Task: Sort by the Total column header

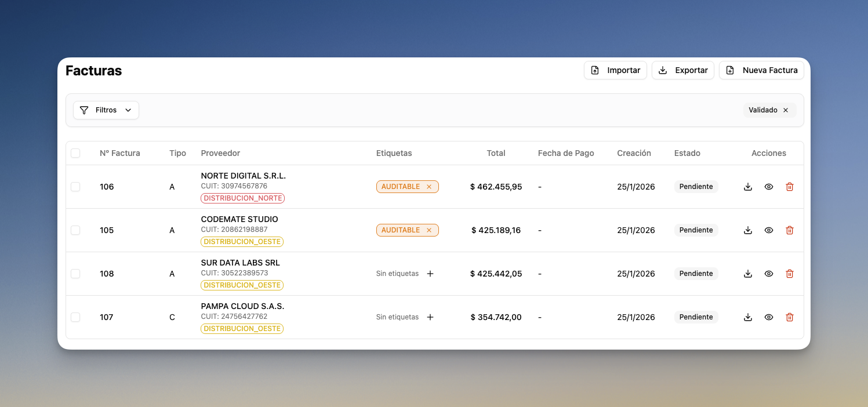Action: click(496, 153)
